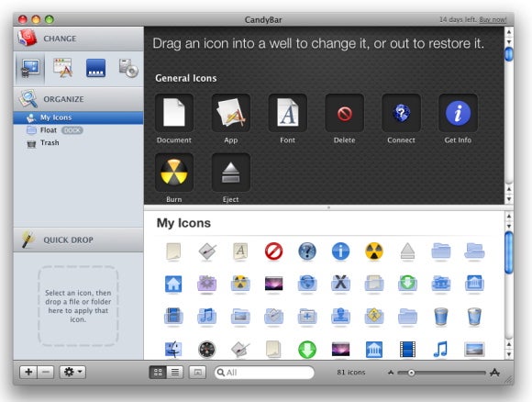The height and width of the screenshot is (402, 532).
Task: Select the round green download arrow icon
Action: click(307, 349)
